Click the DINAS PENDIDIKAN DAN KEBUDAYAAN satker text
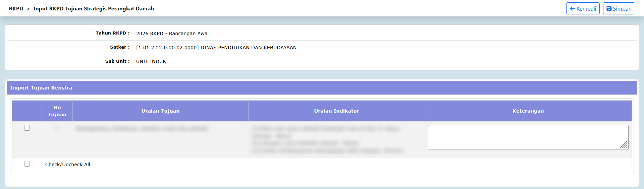Image resolution: width=644 pixels, height=189 pixels. click(x=248, y=48)
